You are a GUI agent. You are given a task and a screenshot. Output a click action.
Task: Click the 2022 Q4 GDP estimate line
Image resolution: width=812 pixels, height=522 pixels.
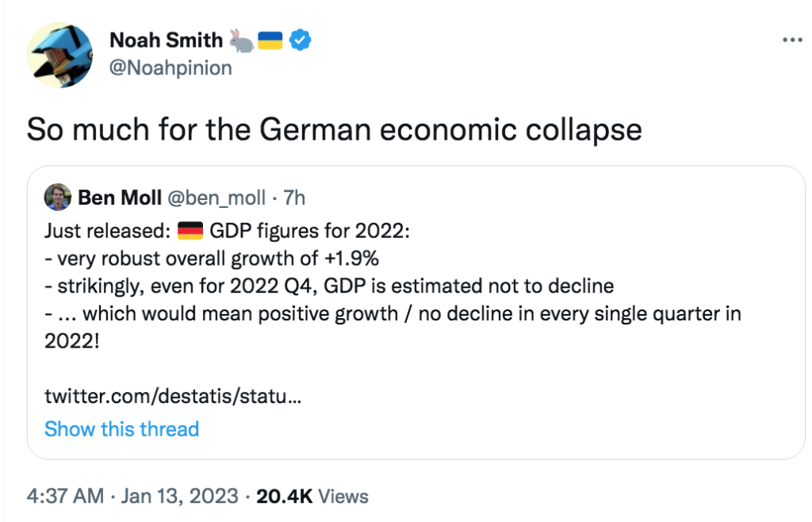tap(329, 286)
